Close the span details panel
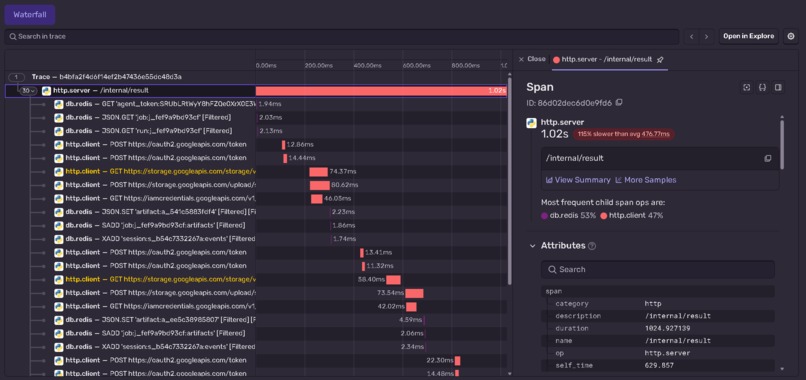806x380 pixels. tap(532, 59)
